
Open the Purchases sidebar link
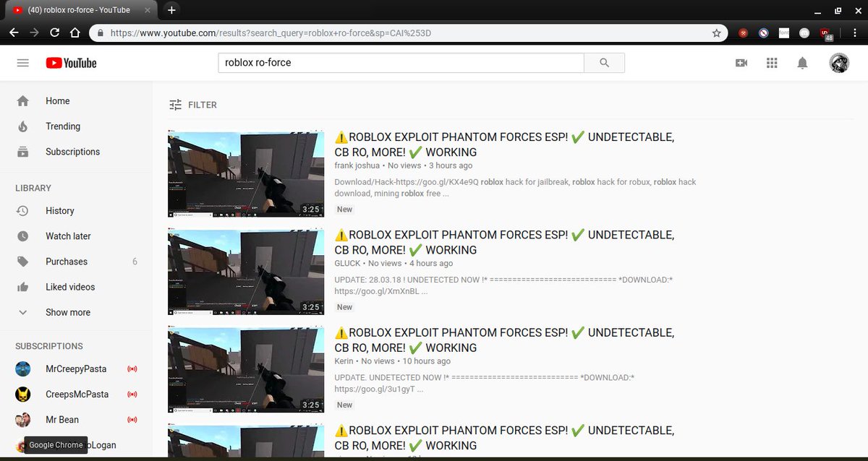click(67, 262)
